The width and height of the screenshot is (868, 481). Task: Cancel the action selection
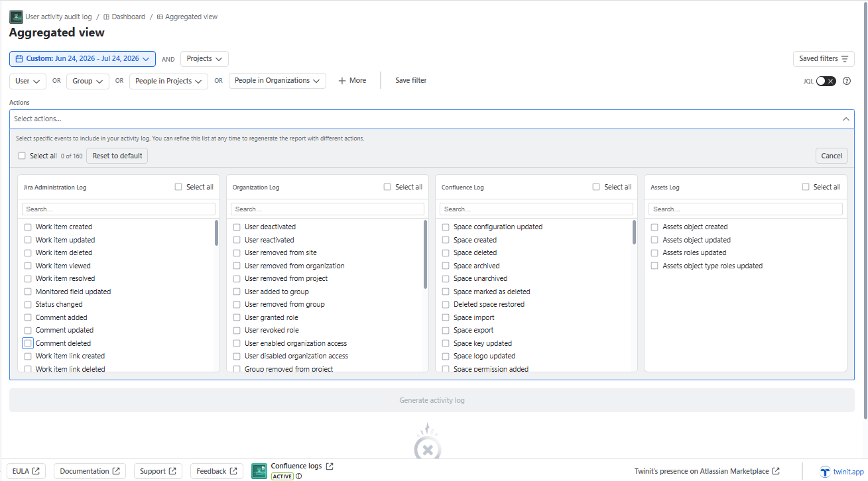[x=832, y=156]
